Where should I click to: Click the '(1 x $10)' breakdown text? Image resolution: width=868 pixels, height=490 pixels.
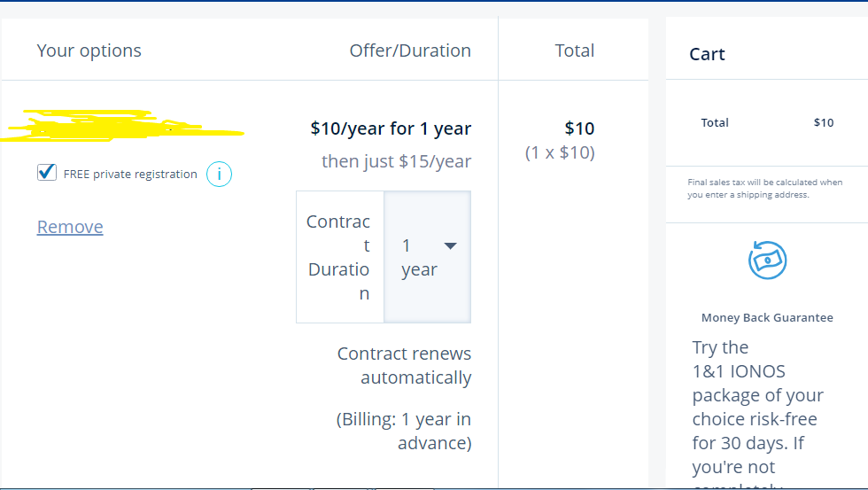560,152
